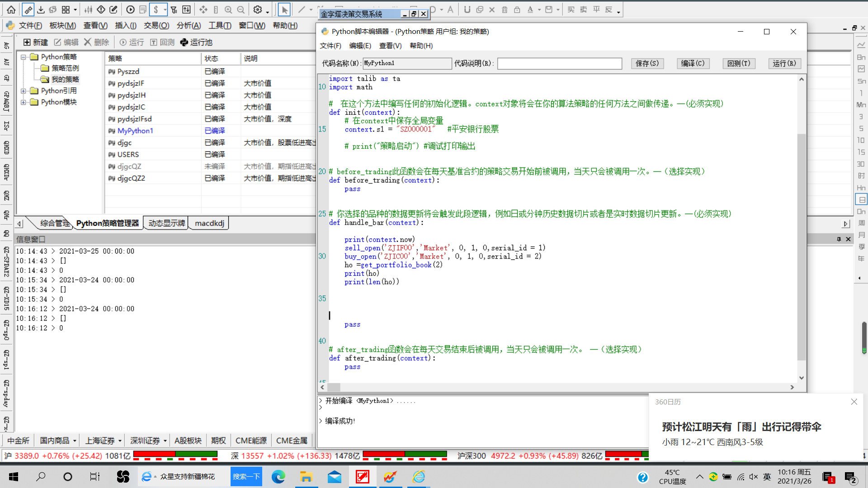The image size is (868, 488).
Task: Expand the Python模块 tree node
Action: (24, 102)
